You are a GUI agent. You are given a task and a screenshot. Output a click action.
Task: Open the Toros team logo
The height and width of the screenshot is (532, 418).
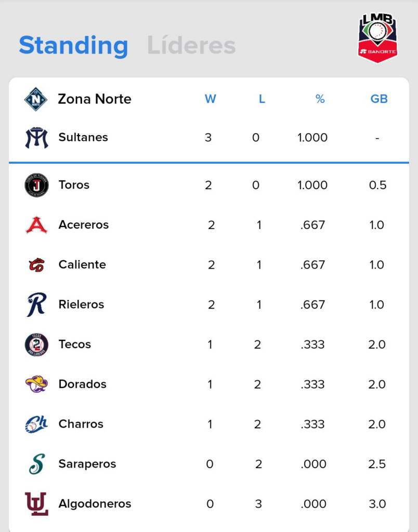coord(36,185)
